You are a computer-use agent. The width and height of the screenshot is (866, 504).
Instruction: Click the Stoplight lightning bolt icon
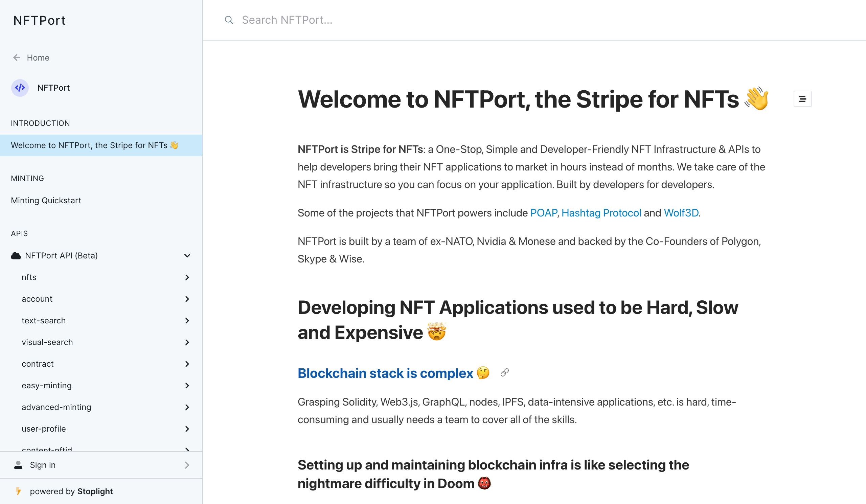pyautogui.click(x=19, y=491)
